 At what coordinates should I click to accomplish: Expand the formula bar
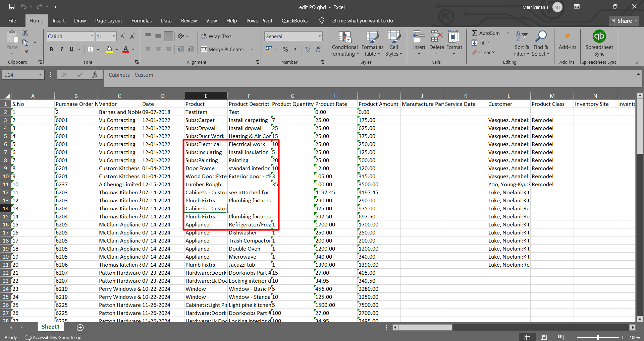tap(638, 75)
